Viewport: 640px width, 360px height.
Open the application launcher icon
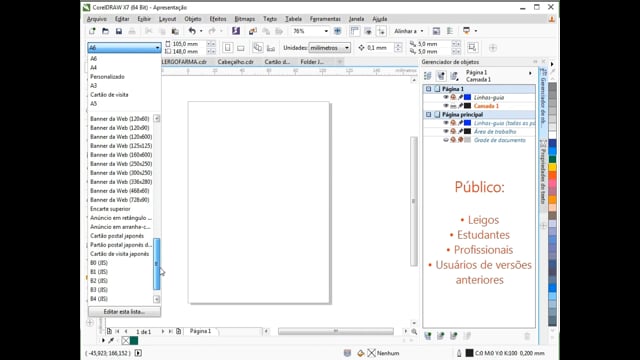click(x=467, y=31)
